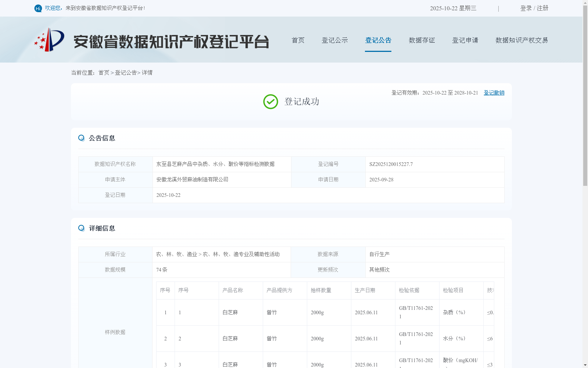Open the 登记公告 navigation tab
Screen dimensions: 588x368
tap(378, 40)
